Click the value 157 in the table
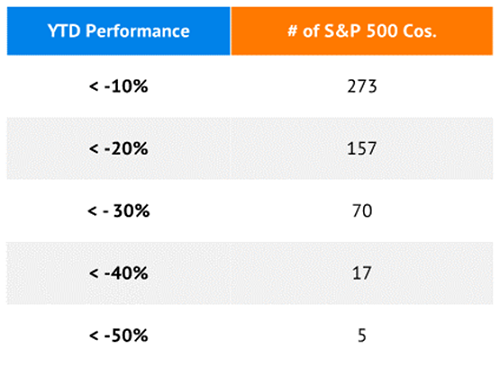Image resolution: width=500 pixels, height=367 pixels. pyautogui.click(x=362, y=148)
